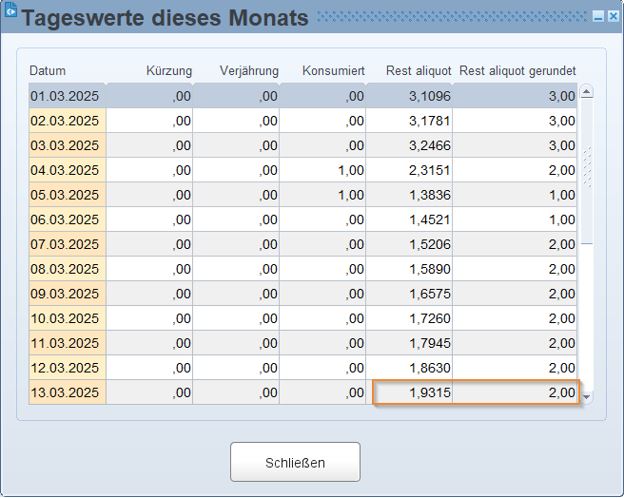
Task: Minimize the Tageswerte dieses Monats window
Action: 598,17
